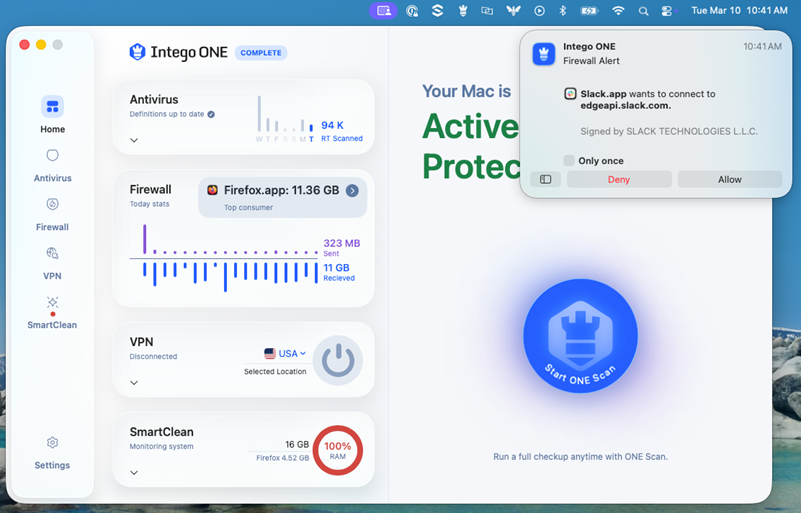801x513 pixels.
Task: Open Antivirus shield icon in sidebar
Action: coord(52,155)
